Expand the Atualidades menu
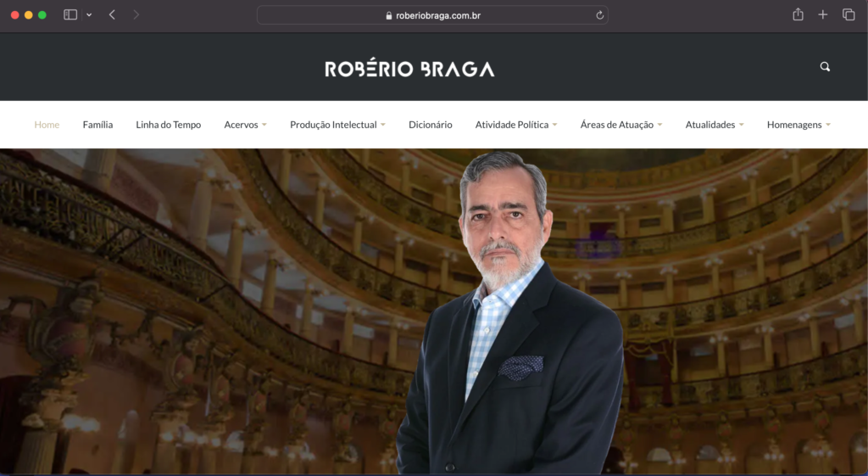868x476 pixels. (x=715, y=125)
